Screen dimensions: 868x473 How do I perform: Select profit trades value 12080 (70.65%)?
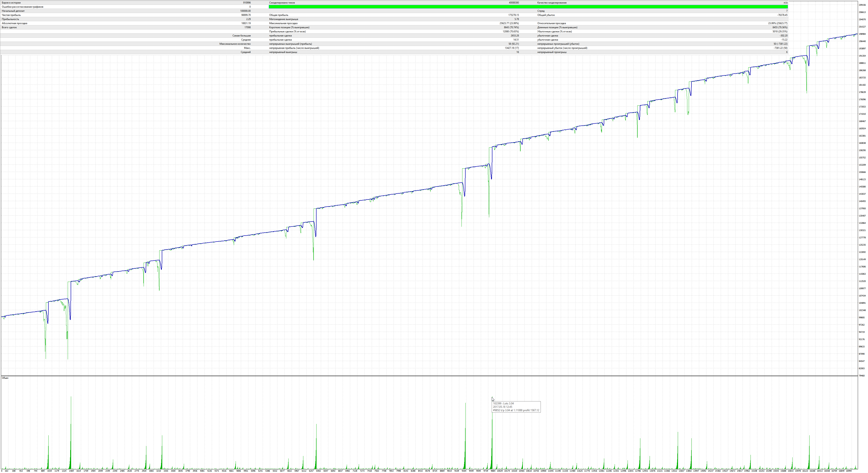pos(511,32)
